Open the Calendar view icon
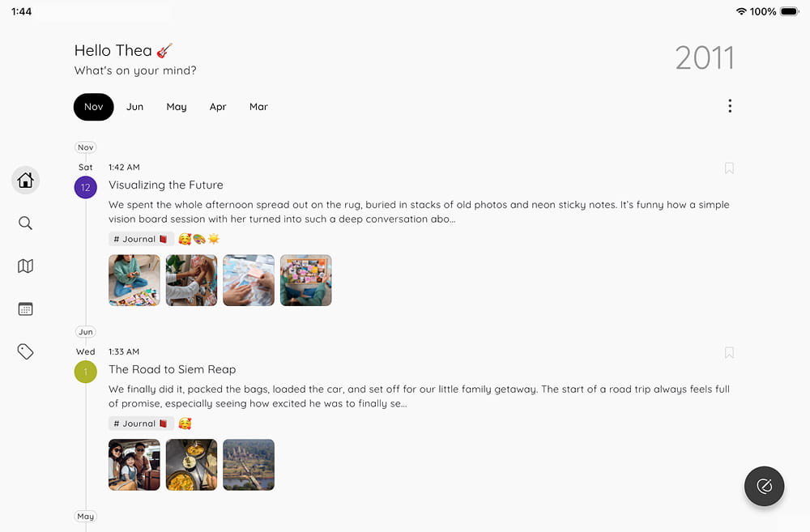The image size is (810, 532). coord(25,309)
